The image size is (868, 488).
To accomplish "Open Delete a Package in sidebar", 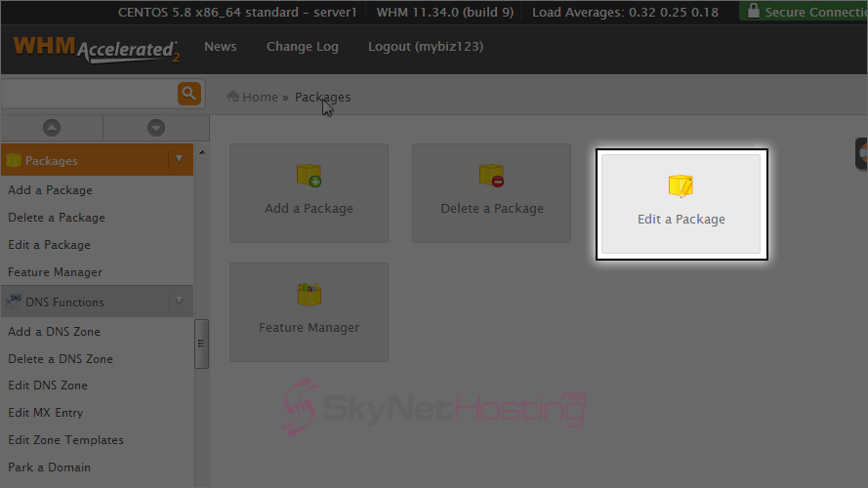I will coord(57,218).
